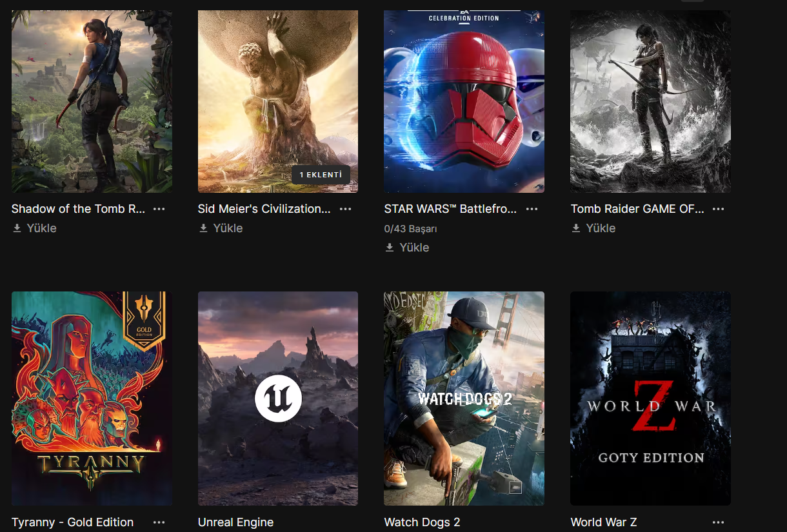Click download icon under STAR WARS Battlefront
787x532 pixels.
click(x=390, y=248)
